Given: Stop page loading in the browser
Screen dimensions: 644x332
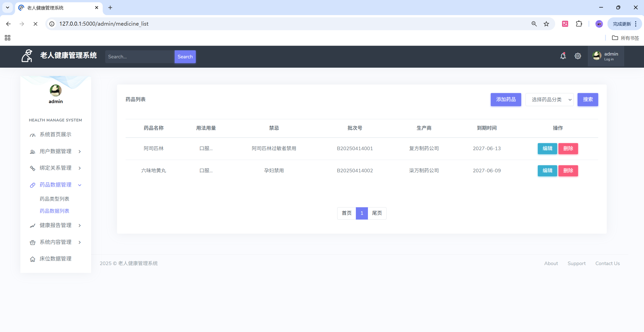Looking at the screenshot, I should (x=35, y=24).
